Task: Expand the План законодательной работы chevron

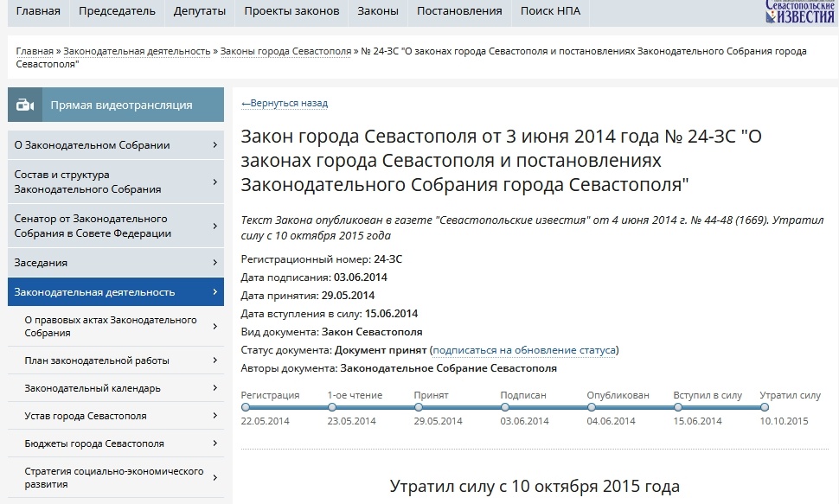Action: [215, 360]
